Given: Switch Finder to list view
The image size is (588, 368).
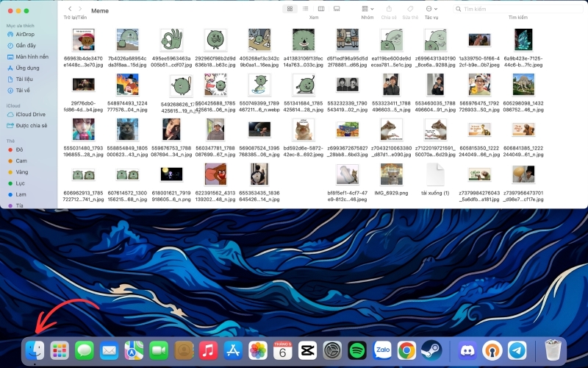Looking at the screenshot, I should [x=305, y=9].
